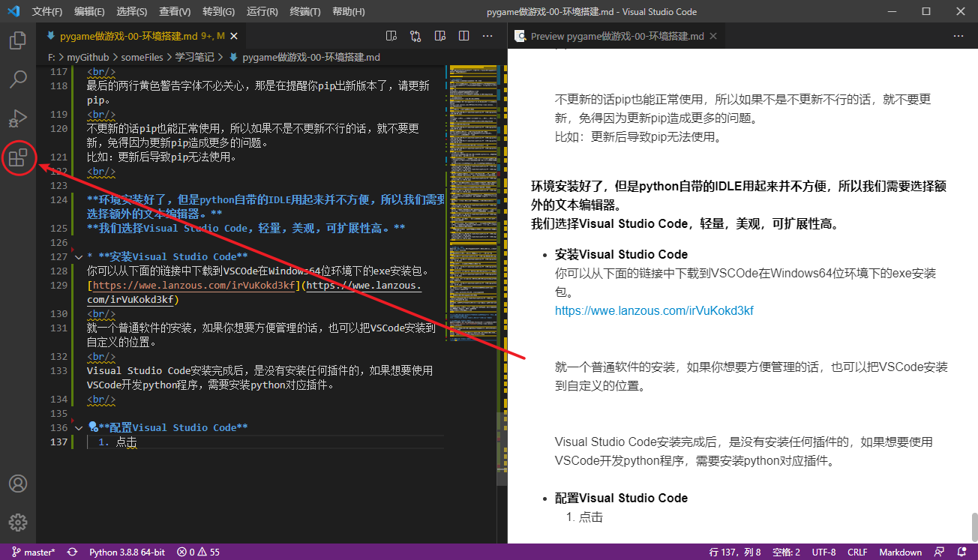Select Python 3.8.8 64-bit interpreter
Screen dimensions: 978x560
127,553
